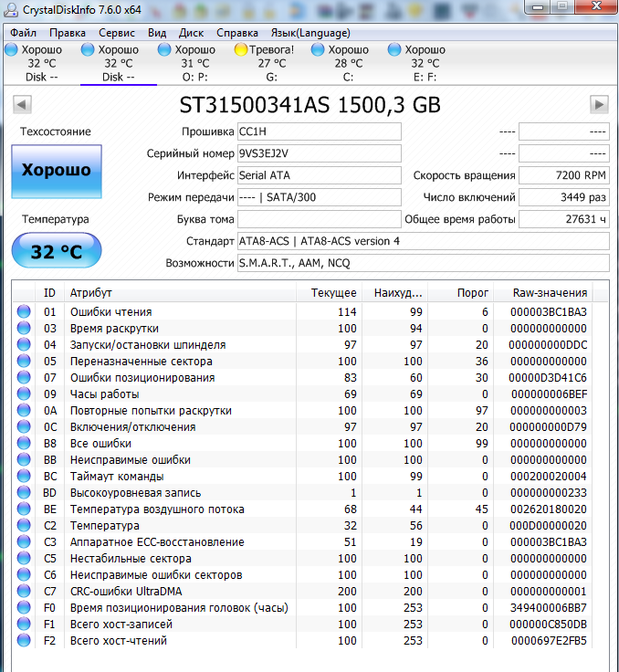Open the Диск menu
This screenshot has height=672, width=619.
pyautogui.click(x=191, y=33)
